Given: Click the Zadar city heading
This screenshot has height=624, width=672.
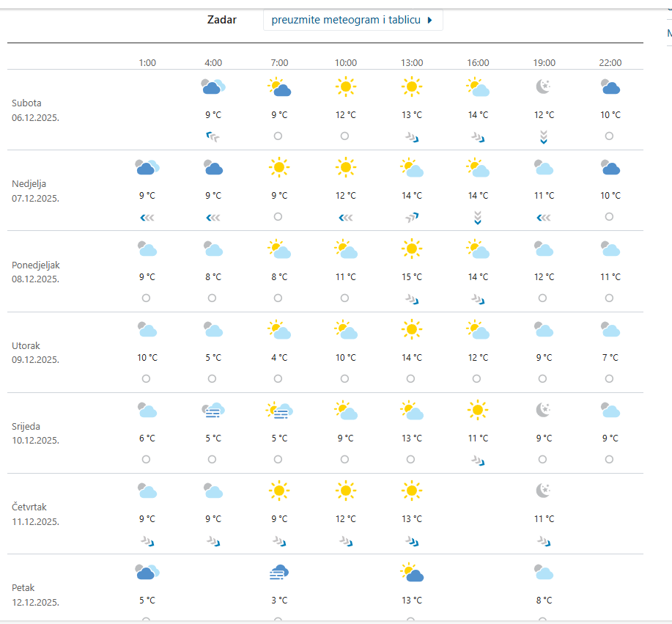Looking at the screenshot, I should tap(221, 20).
